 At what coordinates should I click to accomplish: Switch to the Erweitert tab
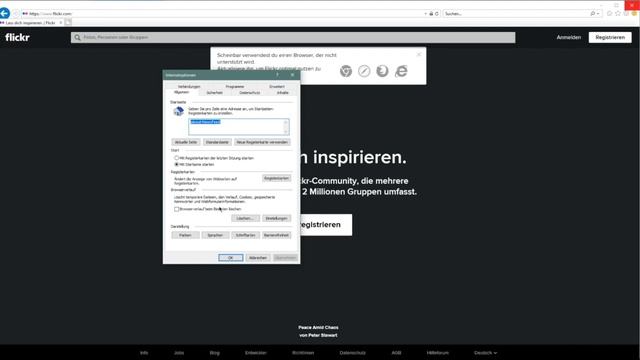[277, 87]
